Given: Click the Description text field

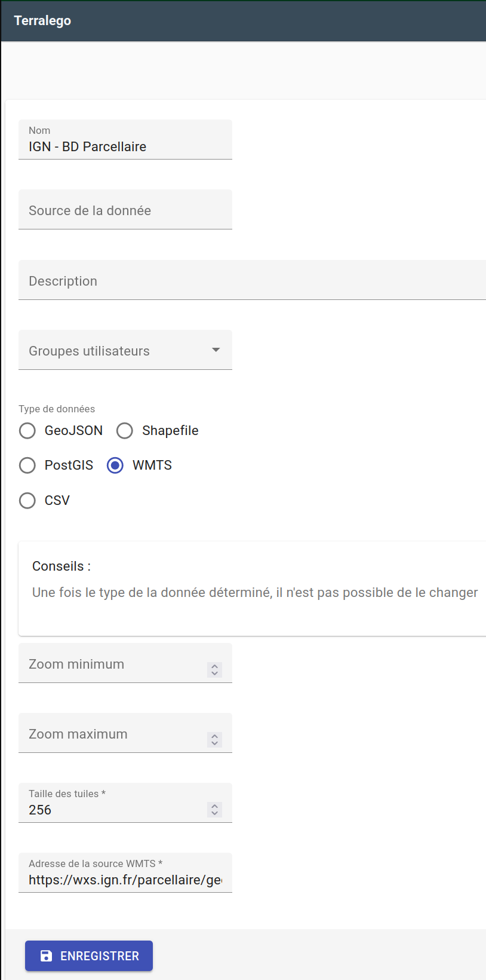Looking at the screenshot, I should tap(252, 280).
